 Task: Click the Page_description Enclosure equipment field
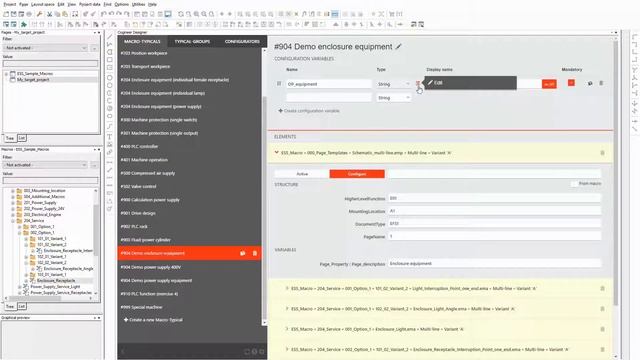(x=494, y=264)
